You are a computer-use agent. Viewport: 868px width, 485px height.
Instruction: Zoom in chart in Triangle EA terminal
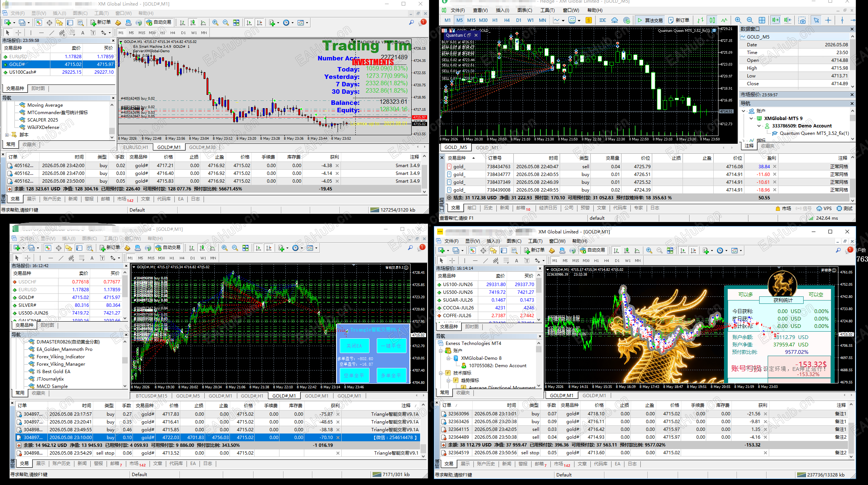(x=224, y=248)
